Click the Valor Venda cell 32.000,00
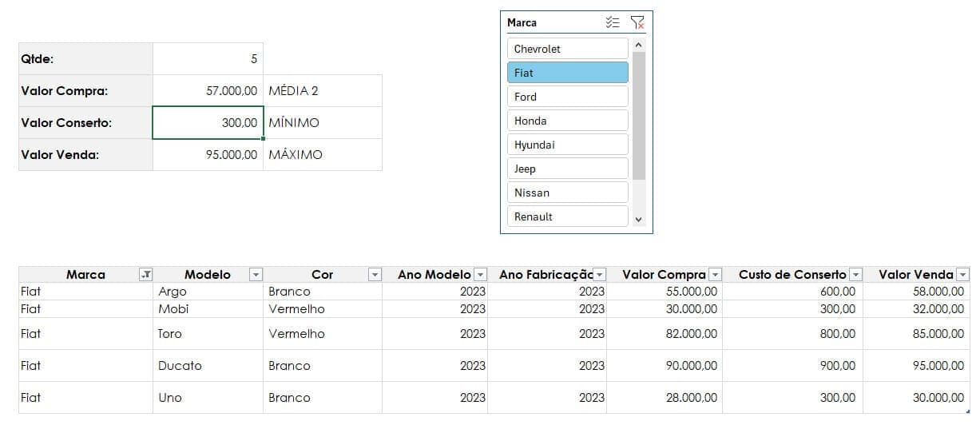This screenshot has width=980, height=425. [918, 309]
